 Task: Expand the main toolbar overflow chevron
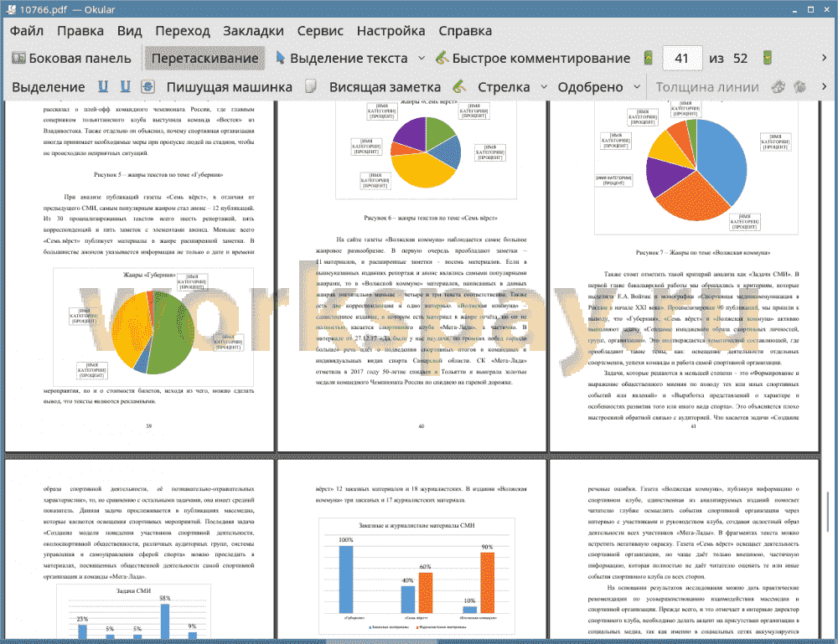[x=824, y=58]
